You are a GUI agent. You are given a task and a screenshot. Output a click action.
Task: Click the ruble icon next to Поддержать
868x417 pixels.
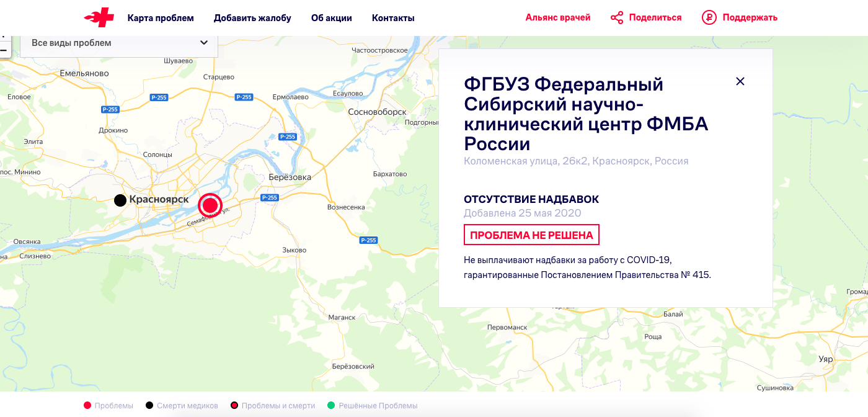pos(709,17)
